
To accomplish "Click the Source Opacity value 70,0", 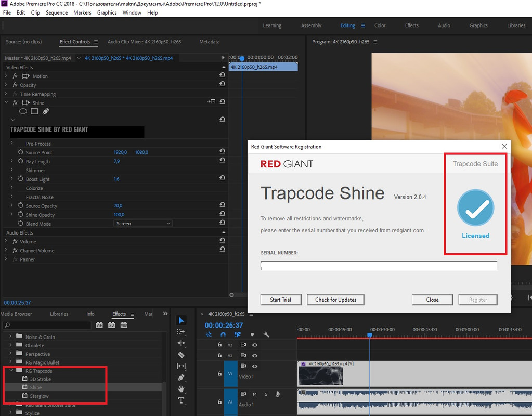I will tap(118, 205).
